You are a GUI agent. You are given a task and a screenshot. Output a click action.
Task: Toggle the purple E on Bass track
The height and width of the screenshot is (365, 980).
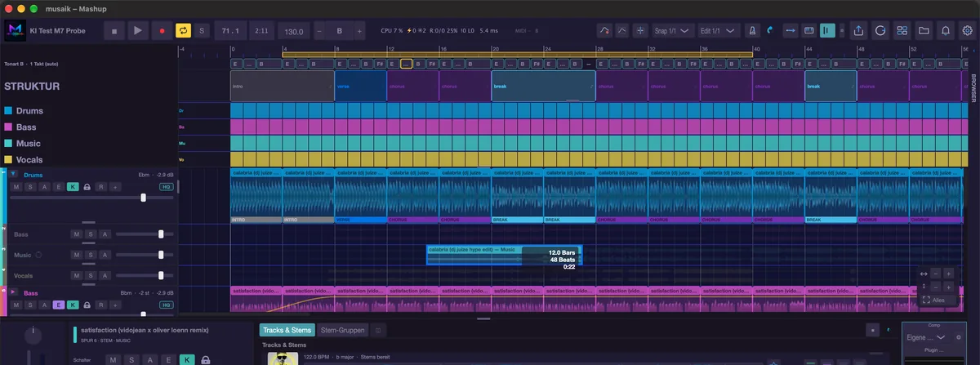tap(59, 305)
